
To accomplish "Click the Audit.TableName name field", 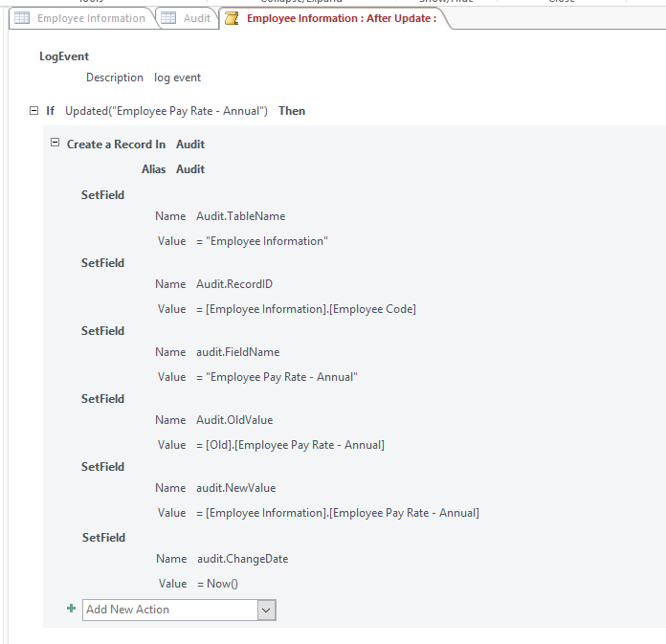I will tap(241, 216).
